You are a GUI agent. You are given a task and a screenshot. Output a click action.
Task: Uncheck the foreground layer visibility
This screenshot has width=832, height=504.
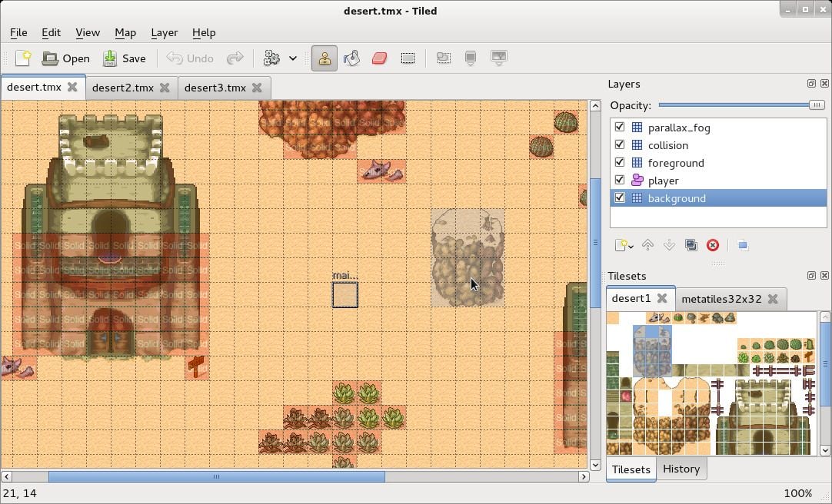tap(620, 162)
